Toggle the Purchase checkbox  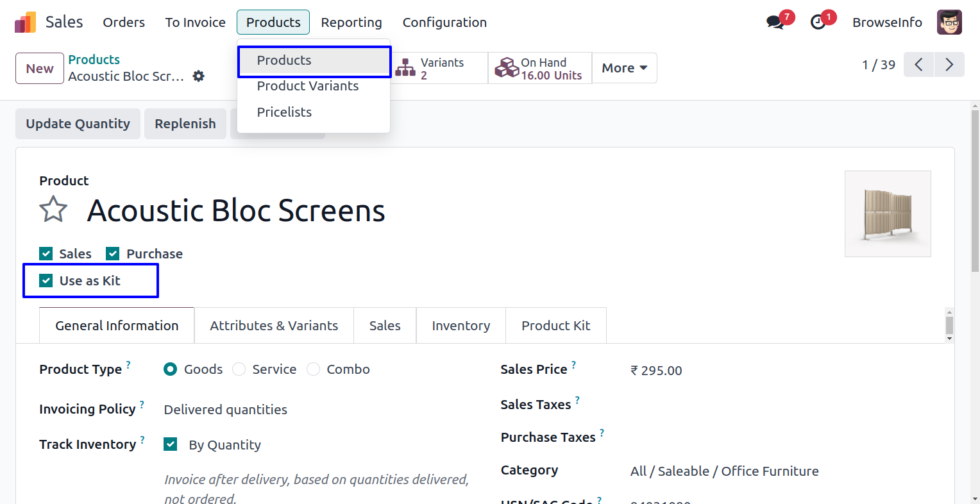click(113, 254)
